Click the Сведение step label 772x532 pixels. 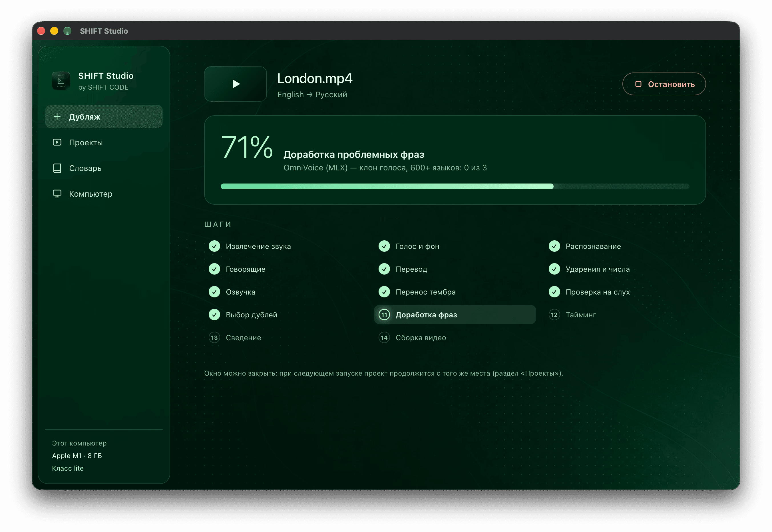[244, 338]
